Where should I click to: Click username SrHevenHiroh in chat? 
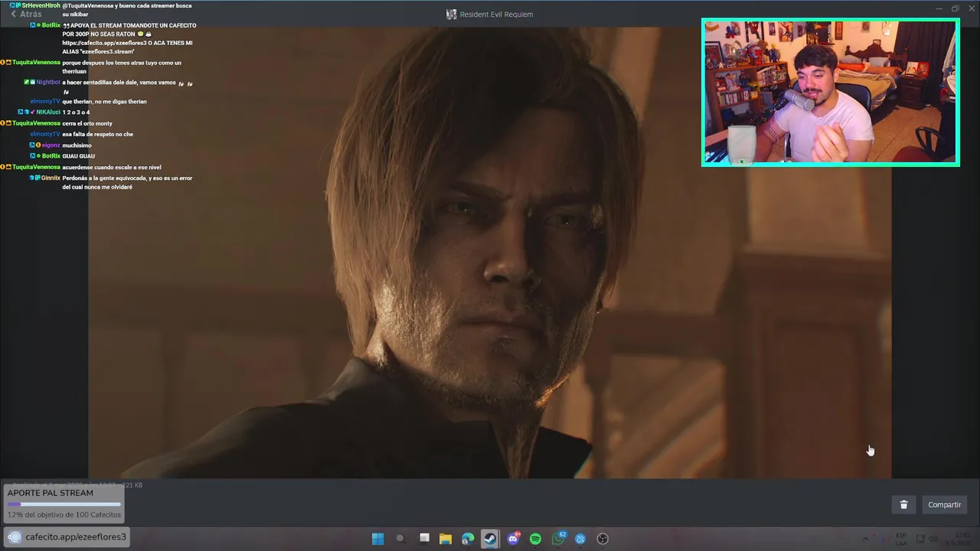coord(41,5)
